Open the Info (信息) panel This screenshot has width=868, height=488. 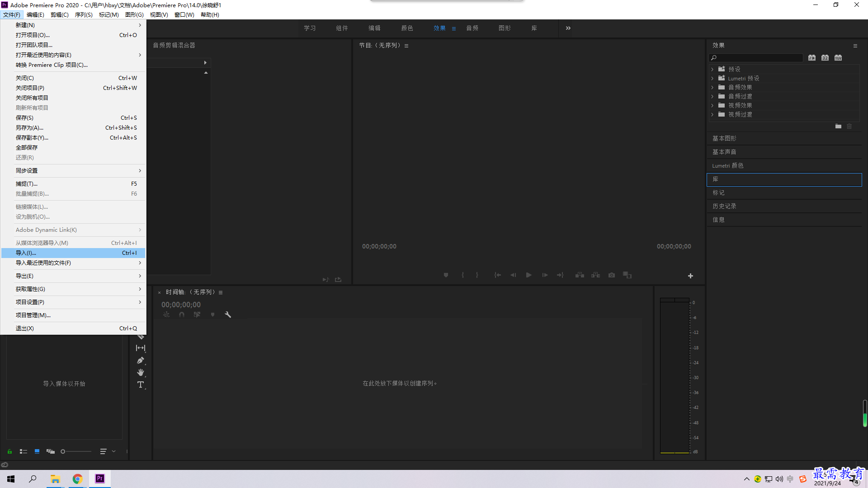point(784,220)
